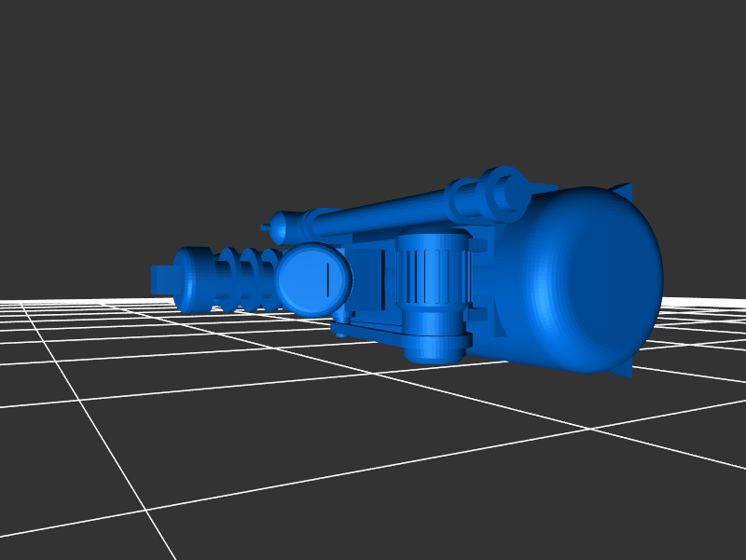Click the empty dark background above the model
This screenshot has width=746, height=560.
coord(373,84)
